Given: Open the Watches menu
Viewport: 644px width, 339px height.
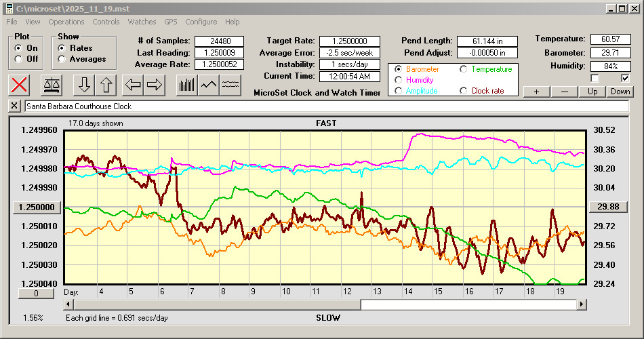Looking at the screenshot, I should (142, 22).
